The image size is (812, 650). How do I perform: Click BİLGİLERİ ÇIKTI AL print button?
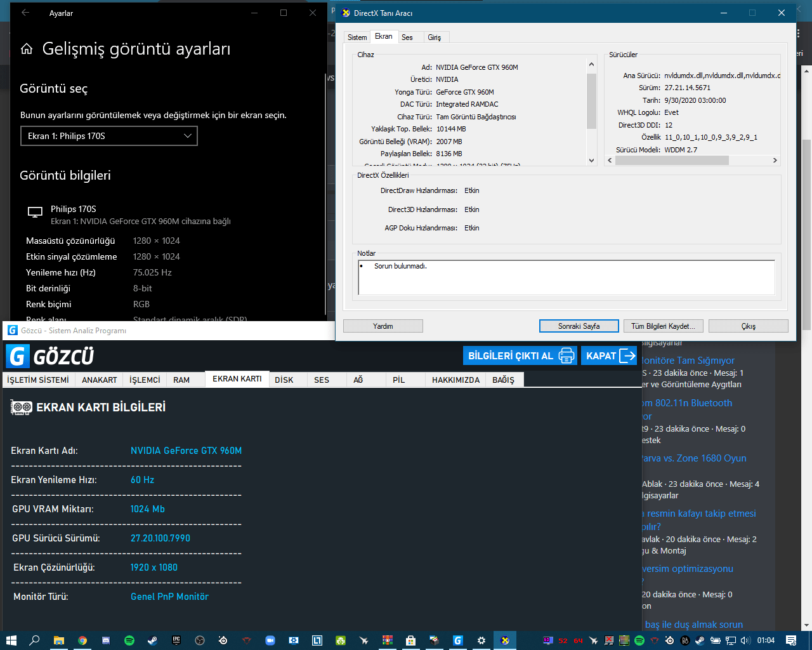point(520,355)
